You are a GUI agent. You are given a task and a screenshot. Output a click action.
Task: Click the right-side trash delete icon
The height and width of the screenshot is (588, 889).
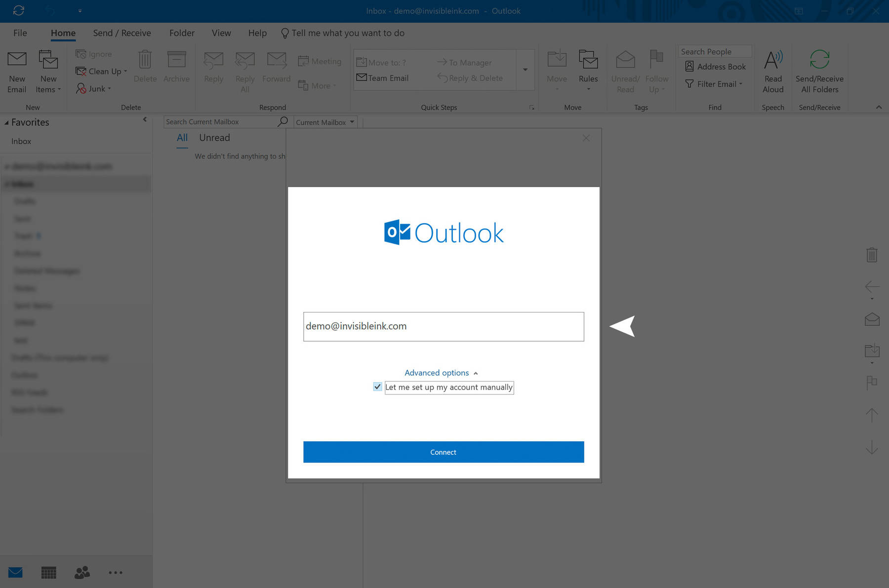point(872,255)
